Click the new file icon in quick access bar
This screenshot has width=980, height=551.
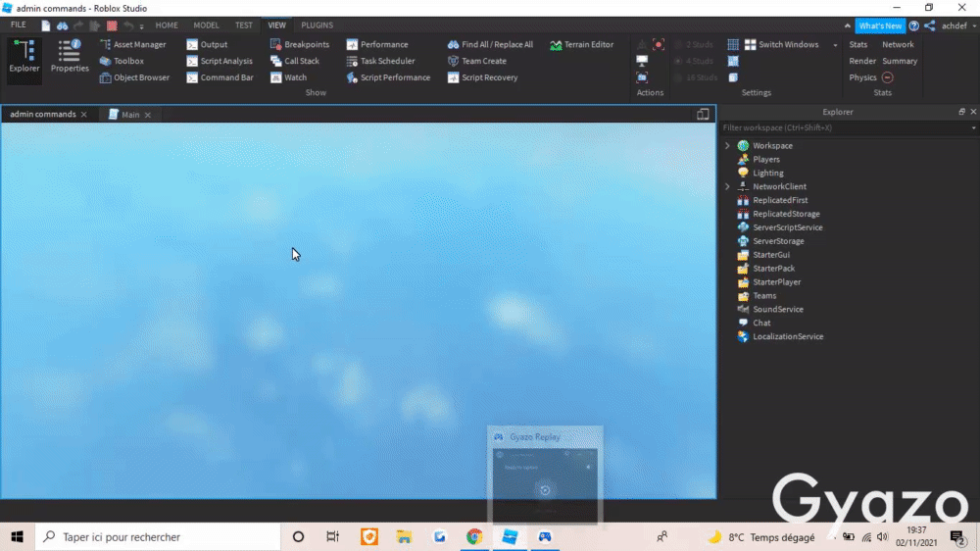(46, 25)
